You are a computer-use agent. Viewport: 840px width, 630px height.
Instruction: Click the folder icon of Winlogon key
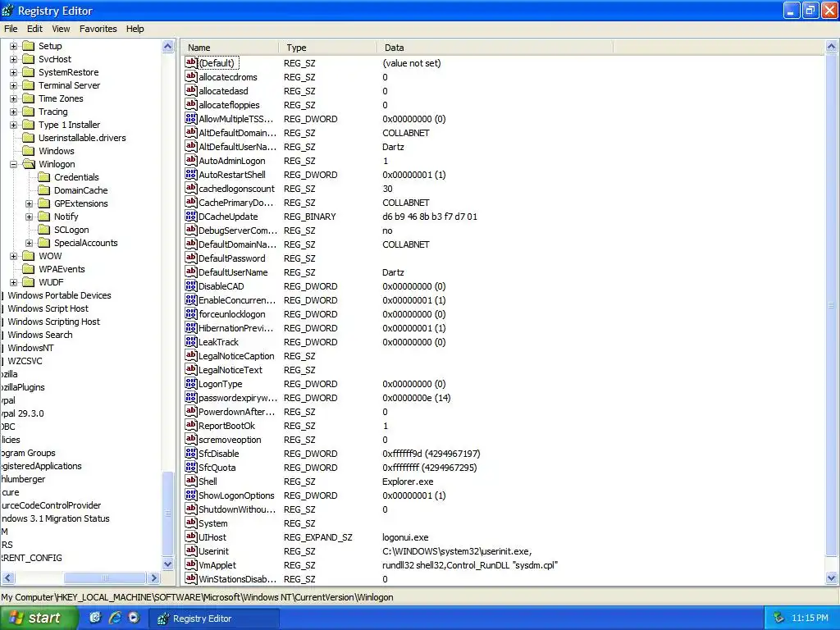29,164
